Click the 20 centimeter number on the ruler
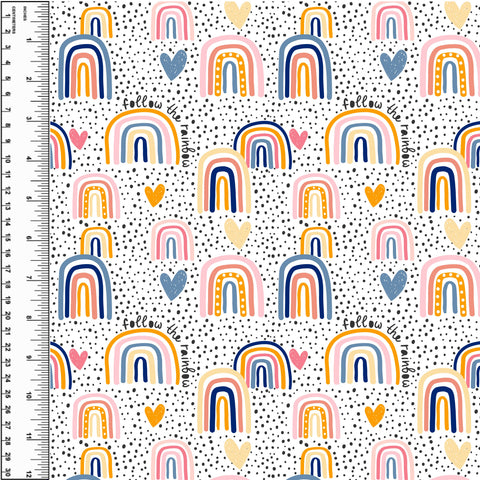This screenshot has width=480, height=480. click(8, 316)
